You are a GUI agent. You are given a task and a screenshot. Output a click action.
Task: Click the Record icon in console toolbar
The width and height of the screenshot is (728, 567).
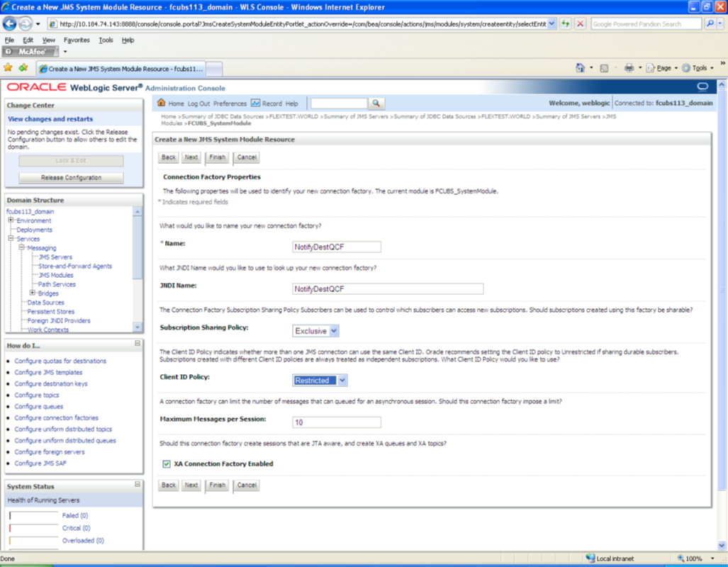pos(255,103)
